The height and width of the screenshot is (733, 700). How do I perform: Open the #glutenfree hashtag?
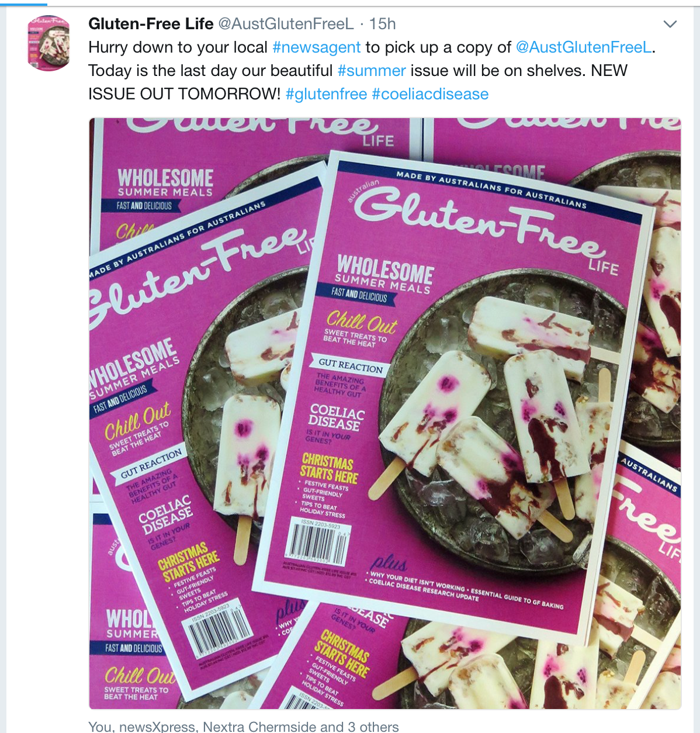click(x=327, y=94)
